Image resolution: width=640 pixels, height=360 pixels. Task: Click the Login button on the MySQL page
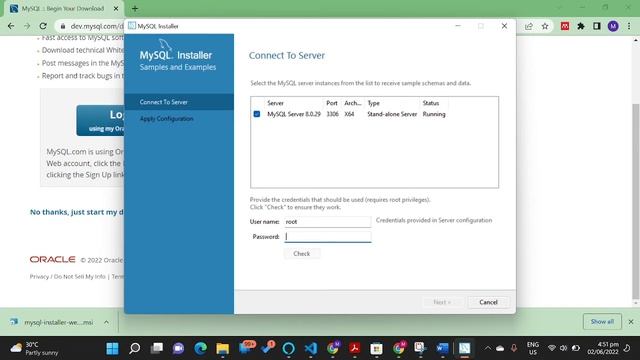(100, 120)
